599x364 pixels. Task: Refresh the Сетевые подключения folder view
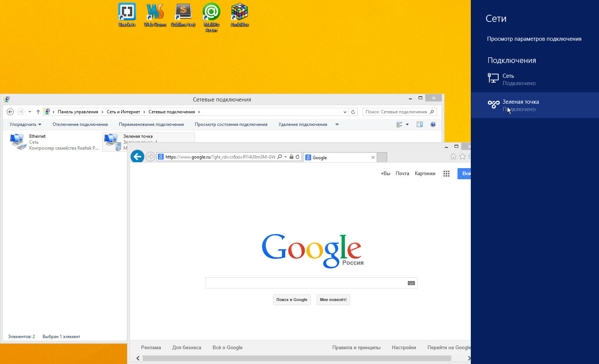click(353, 112)
